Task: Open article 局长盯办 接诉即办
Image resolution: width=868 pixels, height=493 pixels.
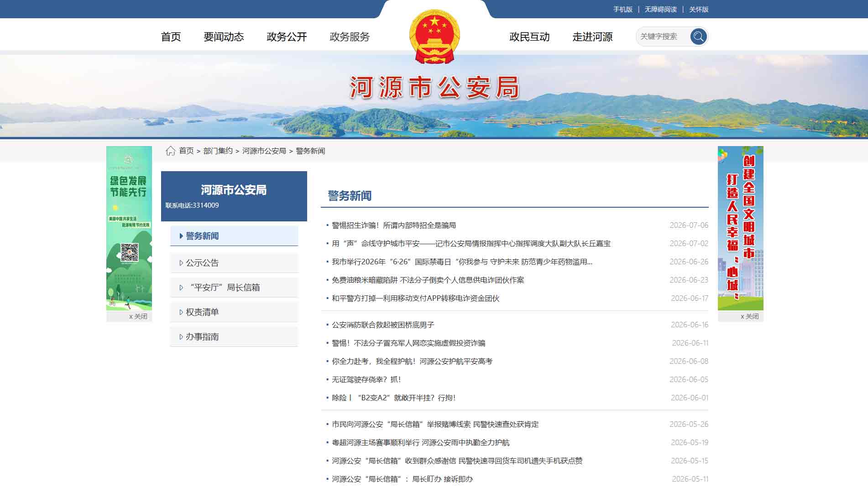Action: [402, 479]
